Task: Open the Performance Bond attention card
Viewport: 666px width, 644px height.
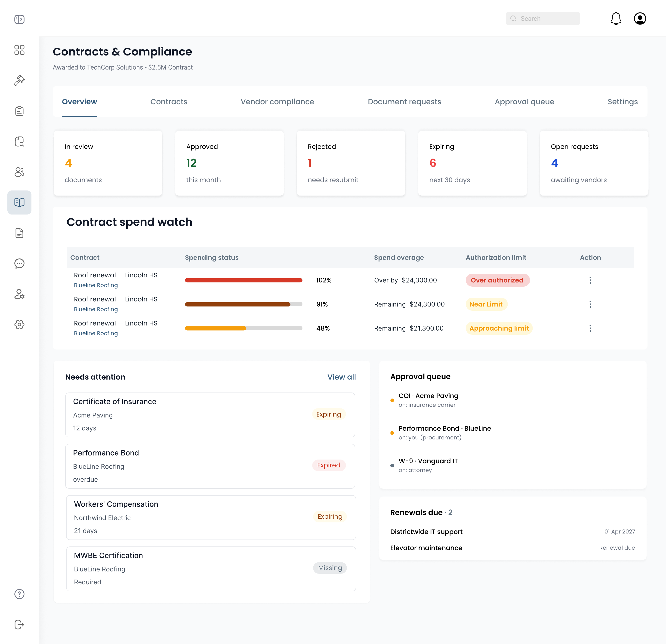Action: click(x=210, y=466)
